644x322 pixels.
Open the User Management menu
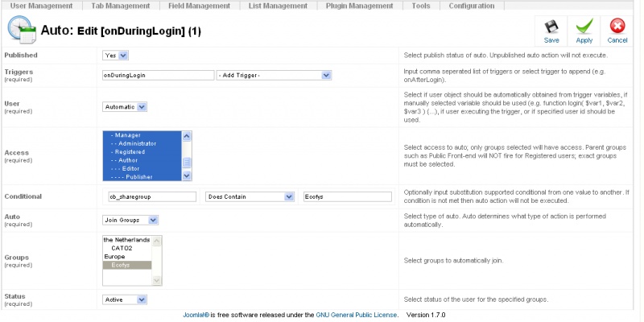coord(41,6)
